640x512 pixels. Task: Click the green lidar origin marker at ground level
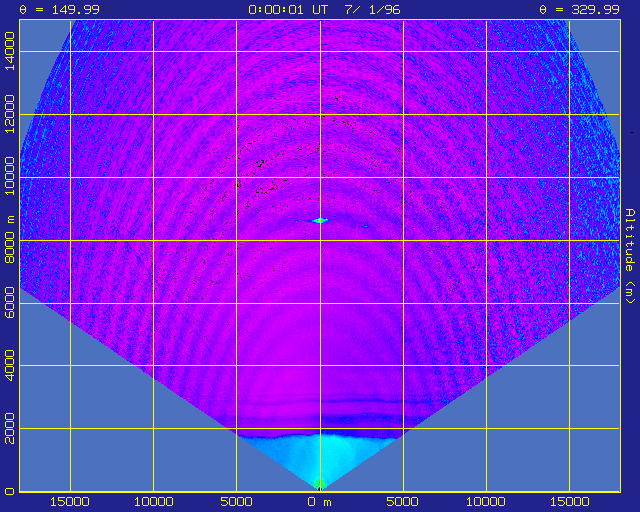320,484
